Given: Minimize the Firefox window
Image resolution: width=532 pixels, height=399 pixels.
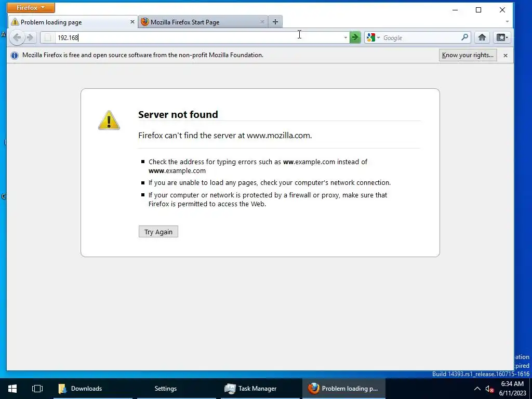Looking at the screenshot, I should click(x=455, y=10).
